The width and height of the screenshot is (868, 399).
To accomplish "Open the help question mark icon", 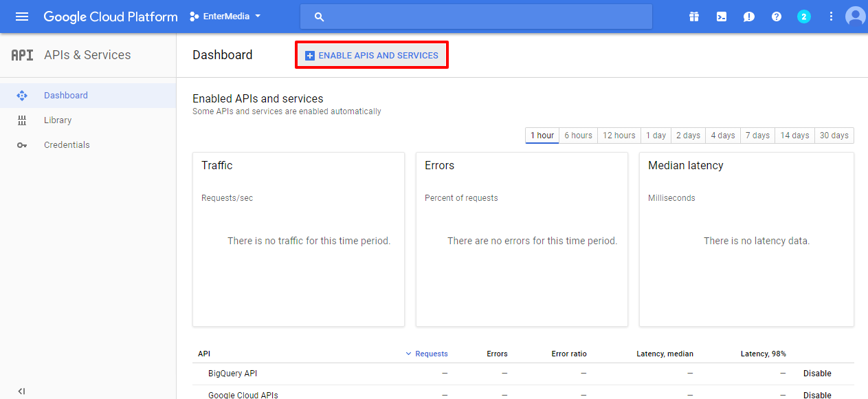I will click(777, 17).
